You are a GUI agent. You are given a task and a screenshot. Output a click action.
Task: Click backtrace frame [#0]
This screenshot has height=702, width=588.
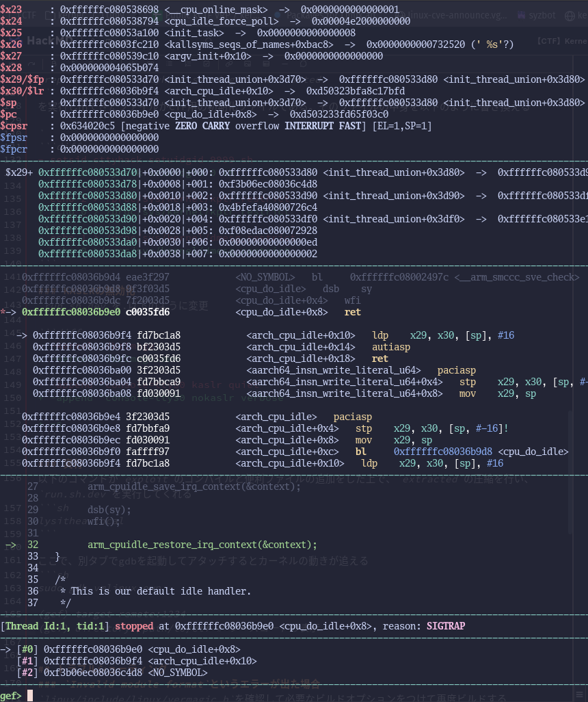pos(129,649)
